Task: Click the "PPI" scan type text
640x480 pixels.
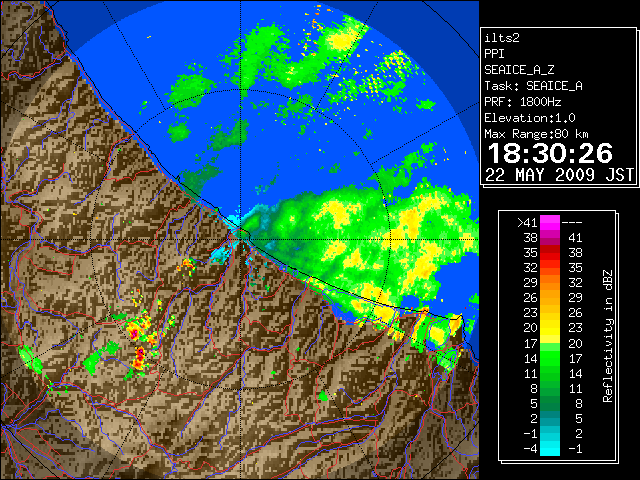Action: coord(494,54)
